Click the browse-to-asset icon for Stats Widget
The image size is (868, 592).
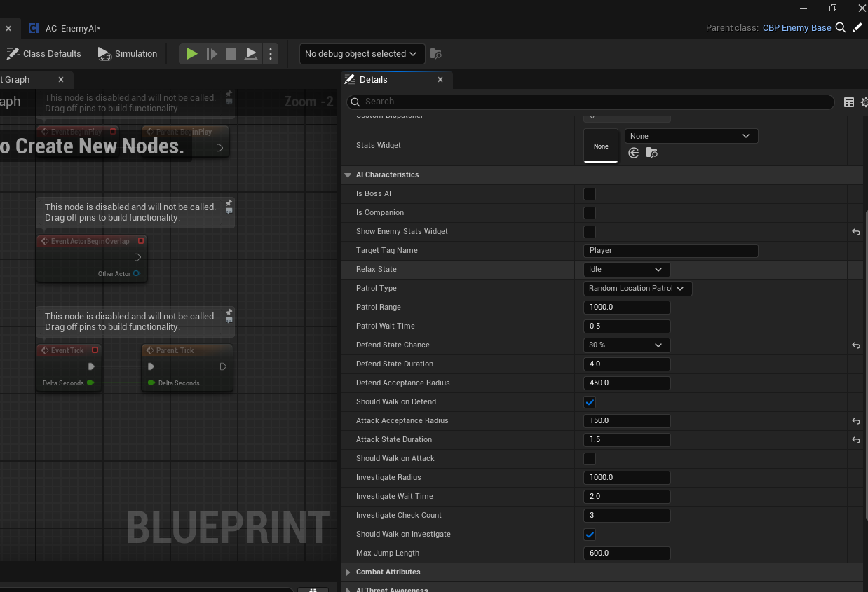point(651,153)
